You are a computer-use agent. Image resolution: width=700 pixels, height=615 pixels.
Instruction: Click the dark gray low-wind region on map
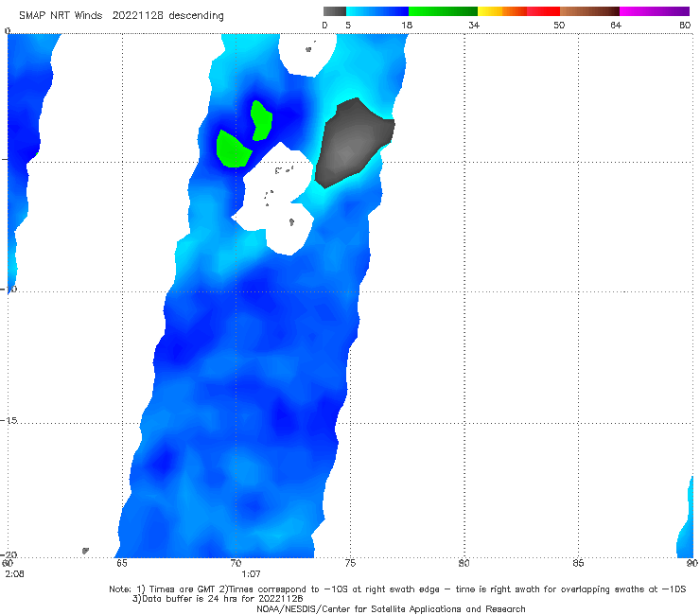(353, 144)
